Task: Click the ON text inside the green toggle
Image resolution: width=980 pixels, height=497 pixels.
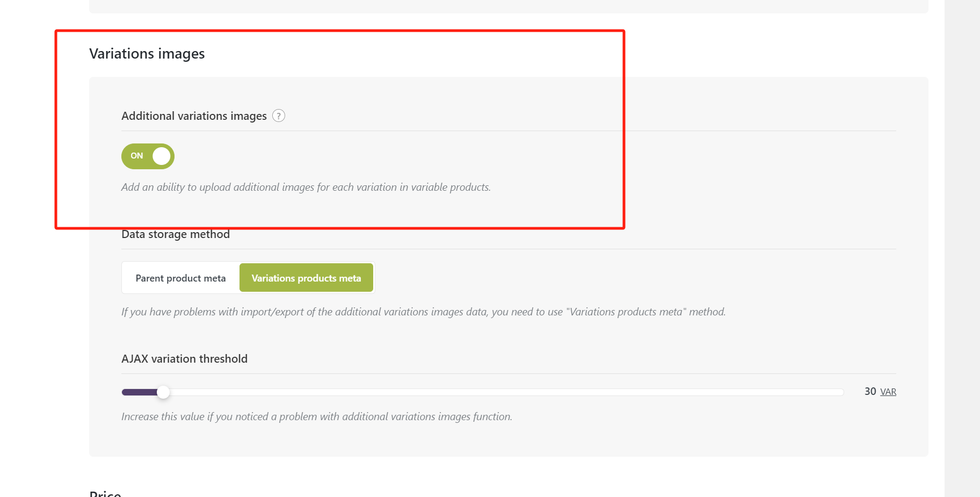Action: coord(137,156)
